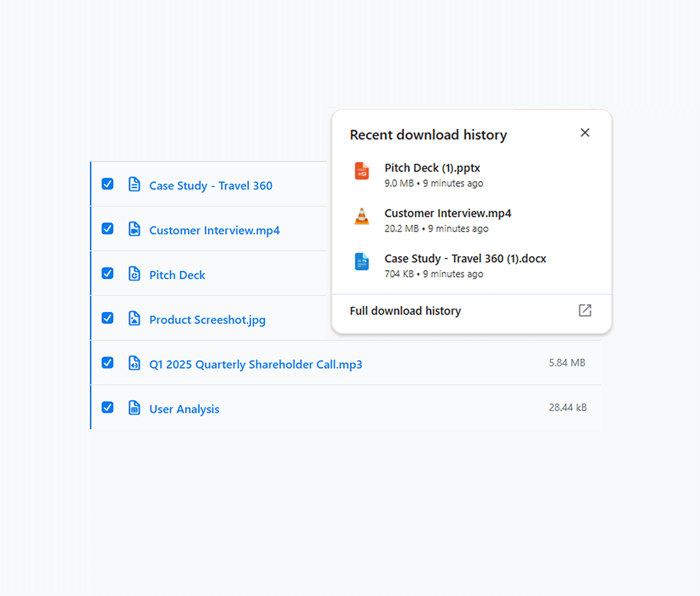The image size is (700, 596).
Task: Uncheck the Q1 2025 Quarterly Shareholder Call checkbox
Action: coord(107,363)
